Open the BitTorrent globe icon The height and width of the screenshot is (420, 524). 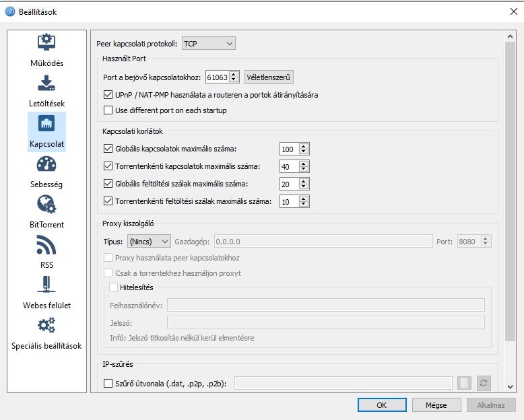coord(46,205)
